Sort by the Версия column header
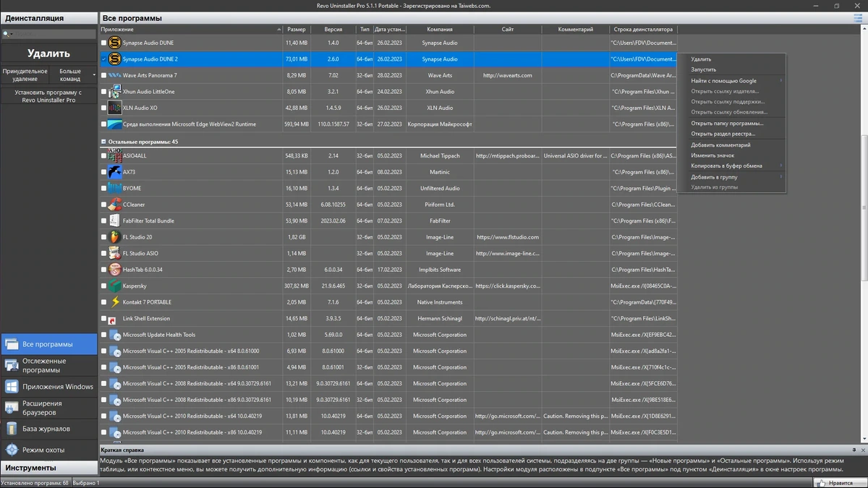This screenshot has height=488, width=868. pos(333,30)
